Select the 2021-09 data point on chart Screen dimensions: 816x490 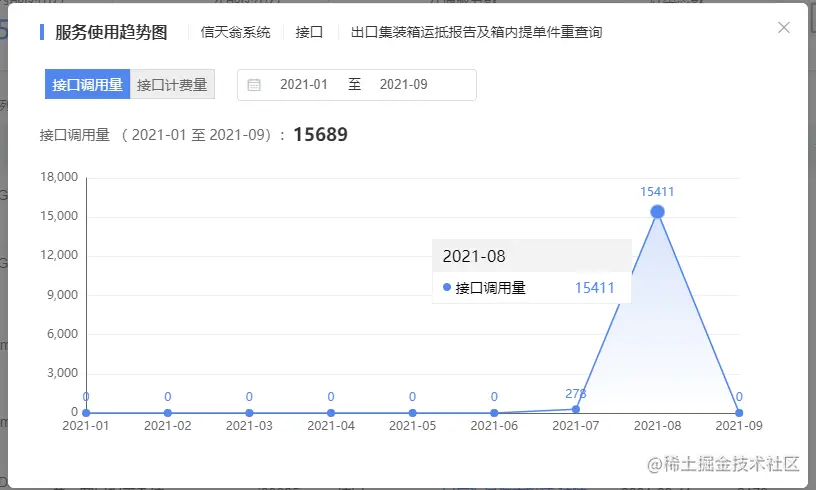coord(739,413)
